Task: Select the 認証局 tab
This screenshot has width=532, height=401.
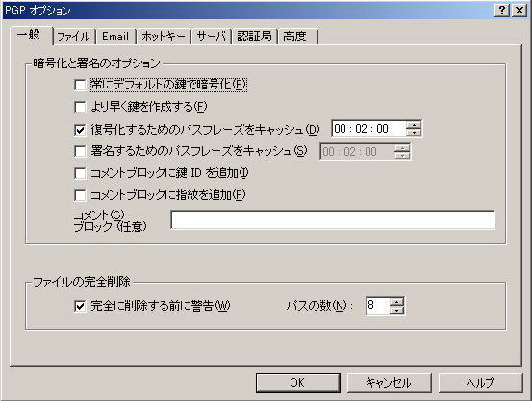Action: click(x=255, y=37)
